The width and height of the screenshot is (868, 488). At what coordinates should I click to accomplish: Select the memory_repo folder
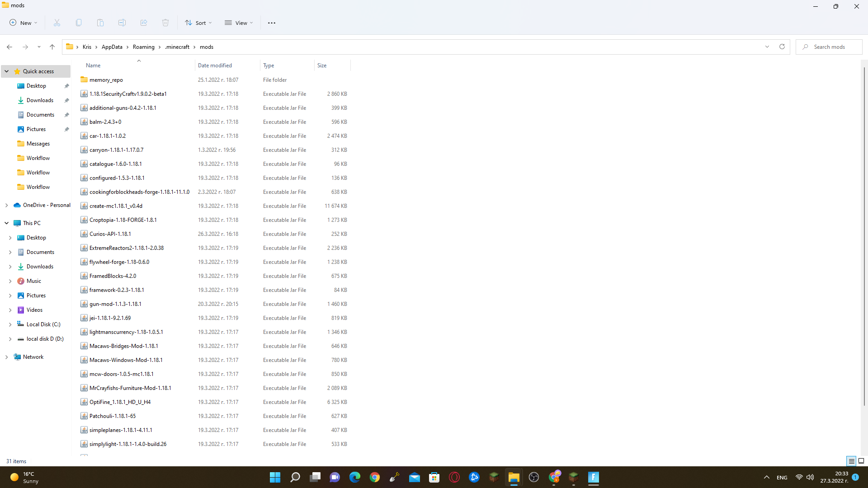click(106, 80)
